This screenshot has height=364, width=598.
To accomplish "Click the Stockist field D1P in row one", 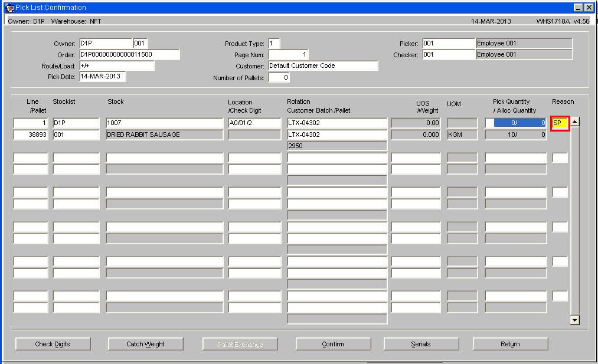I will click(76, 123).
